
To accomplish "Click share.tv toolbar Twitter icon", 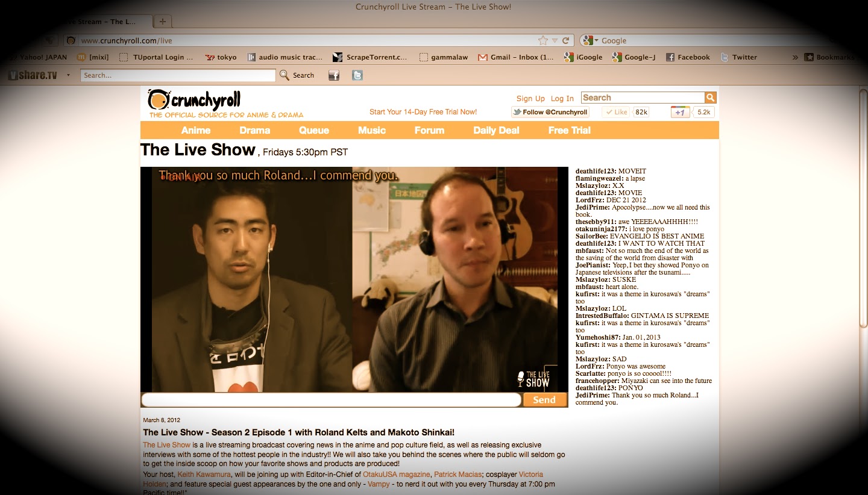I will click(x=357, y=75).
